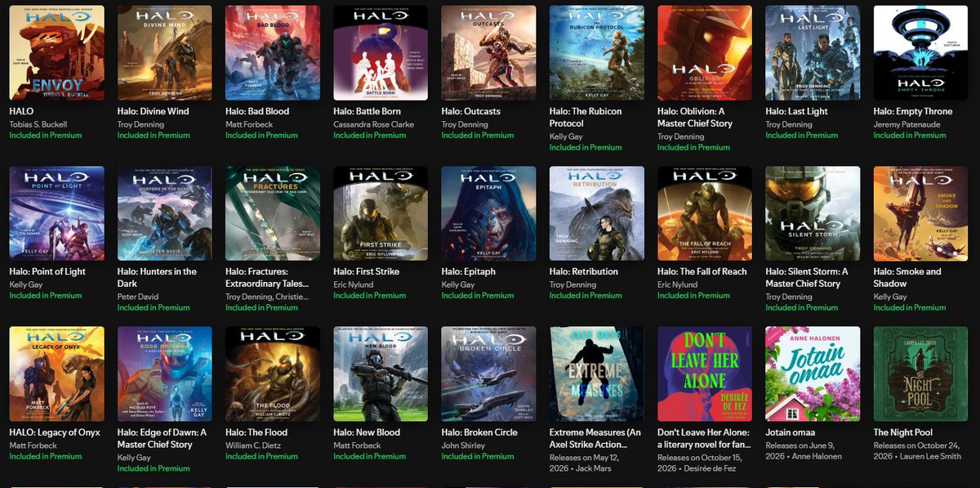Select author William C. Dietz
980x488 pixels.
[255, 445]
